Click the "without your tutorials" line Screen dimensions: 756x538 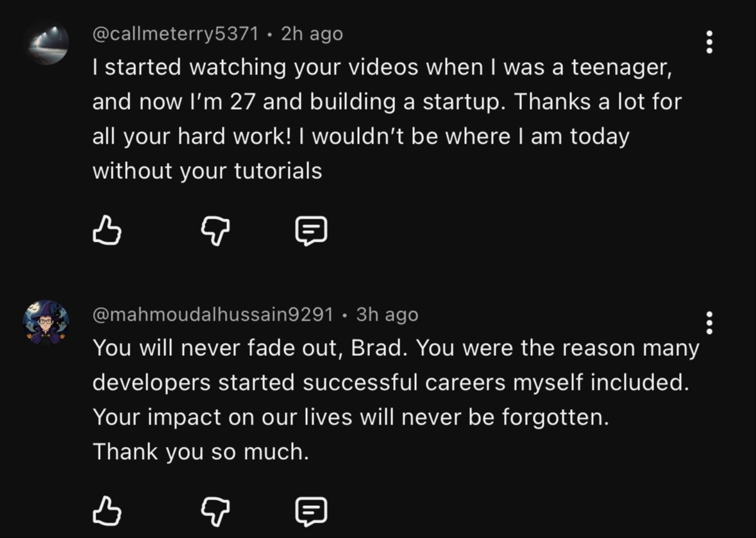coord(206,171)
